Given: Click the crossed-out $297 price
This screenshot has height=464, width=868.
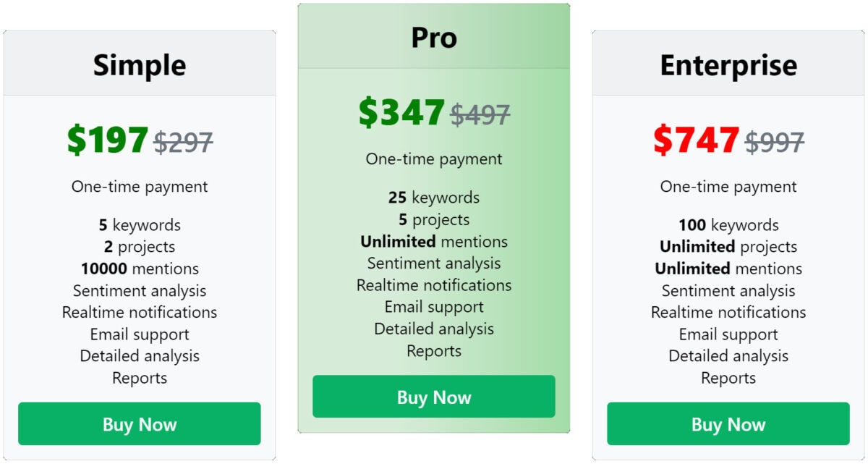Looking at the screenshot, I should tap(183, 142).
